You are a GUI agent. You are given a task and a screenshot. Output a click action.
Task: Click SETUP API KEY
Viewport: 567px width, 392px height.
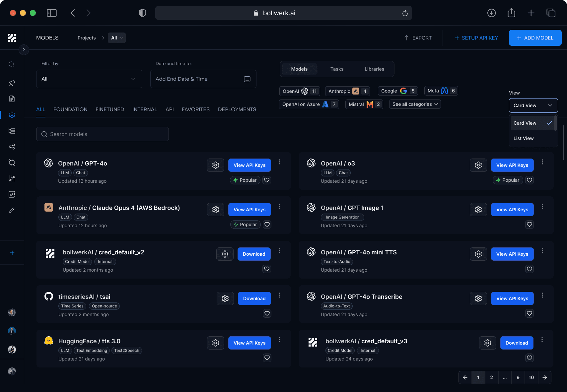point(476,38)
